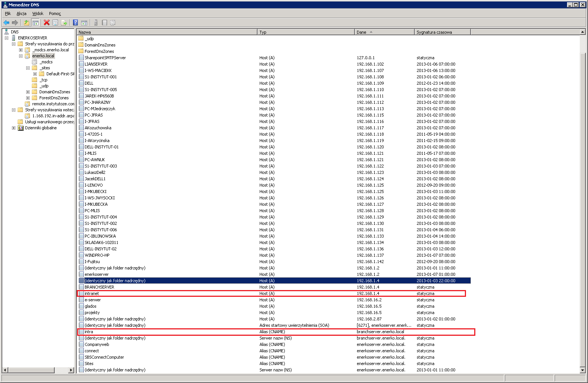The height and width of the screenshot is (383, 588).
Task: Click the record list scroll down arrow
Action: point(582,370)
